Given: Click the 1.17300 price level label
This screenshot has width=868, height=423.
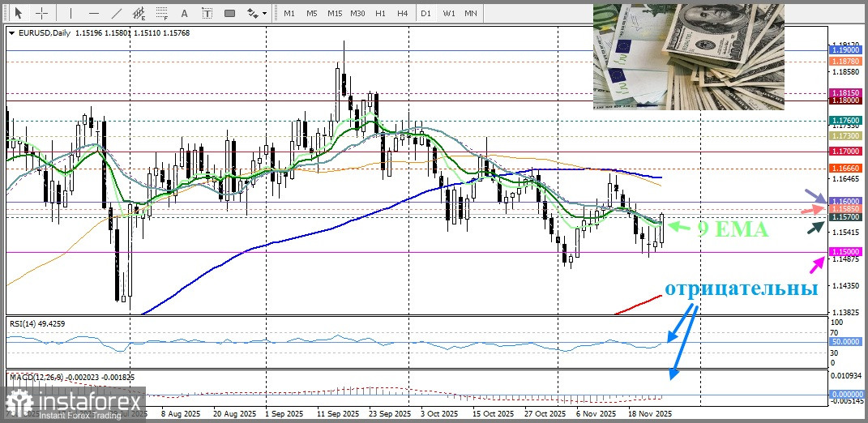Looking at the screenshot, I should click(x=844, y=135).
